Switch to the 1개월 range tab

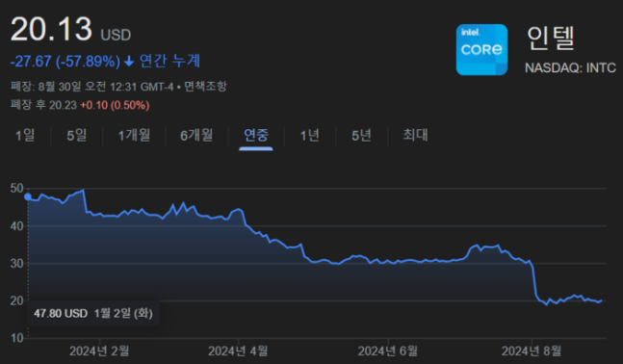(134, 136)
